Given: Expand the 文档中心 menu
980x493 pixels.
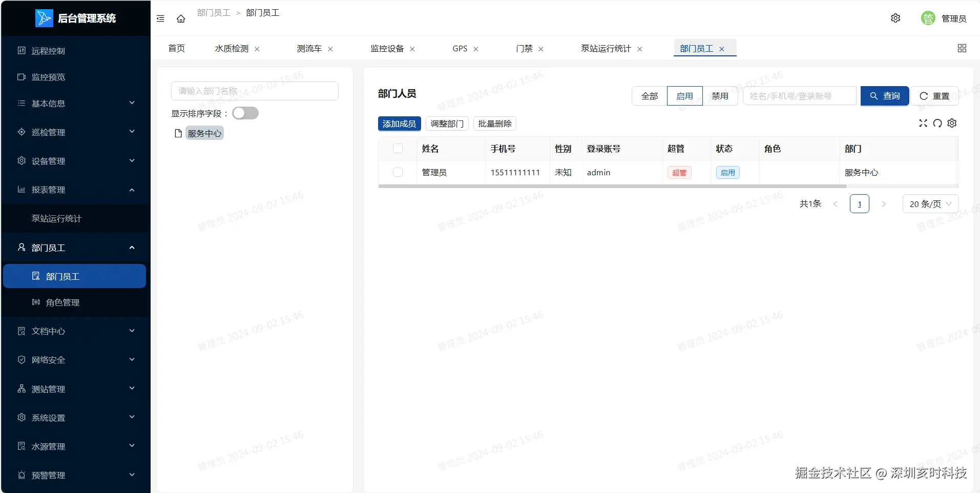Looking at the screenshot, I should tap(75, 331).
